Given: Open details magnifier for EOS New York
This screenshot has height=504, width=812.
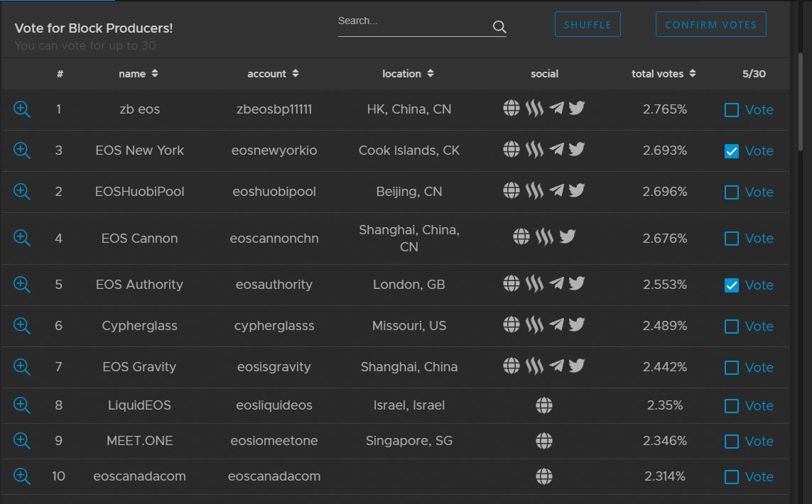Looking at the screenshot, I should click(22, 150).
